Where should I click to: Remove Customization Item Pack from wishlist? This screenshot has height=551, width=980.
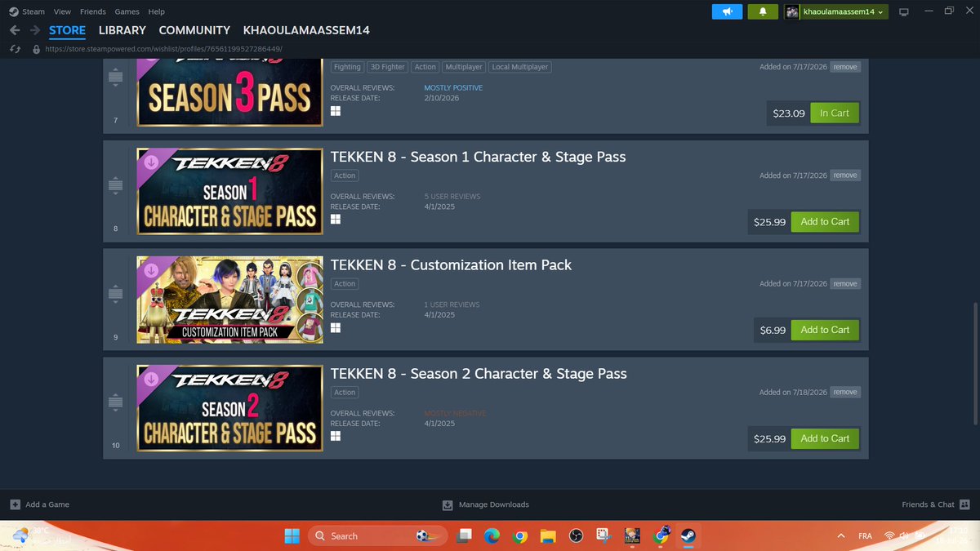coord(845,284)
